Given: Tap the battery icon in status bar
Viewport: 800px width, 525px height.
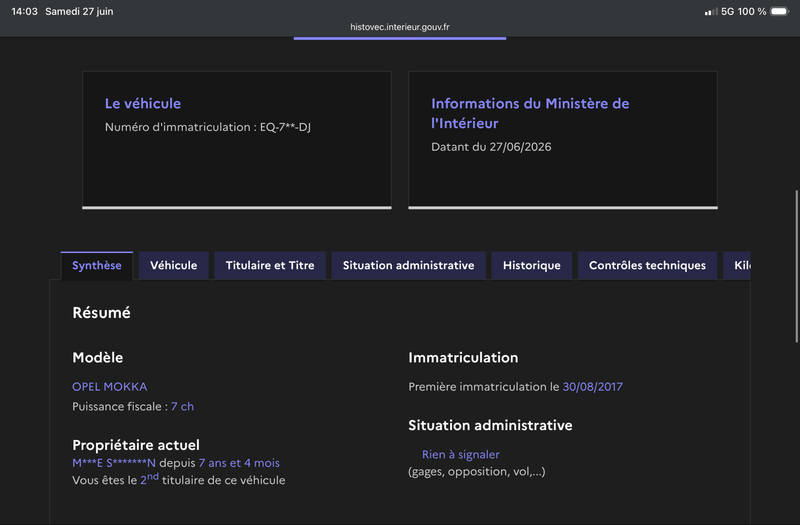Looking at the screenshot, I should pos(780,11).
